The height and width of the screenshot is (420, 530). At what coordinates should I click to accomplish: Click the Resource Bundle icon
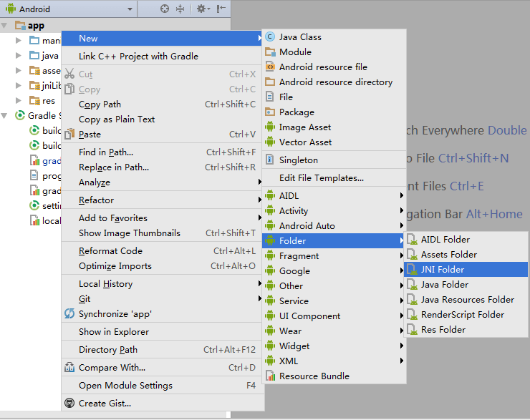point(270,376)
